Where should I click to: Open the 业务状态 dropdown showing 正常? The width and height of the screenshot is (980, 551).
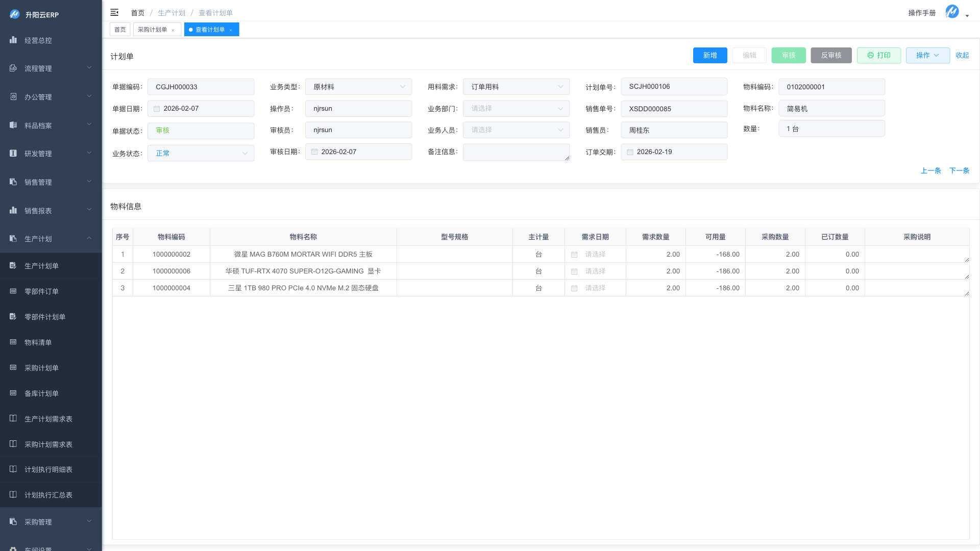(201, 153)
